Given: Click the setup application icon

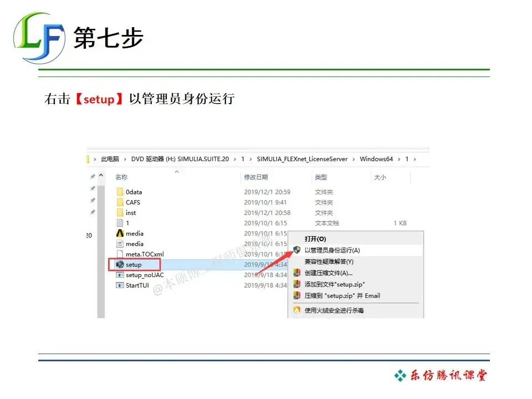Looking at the screenshot, I should 120,264.
